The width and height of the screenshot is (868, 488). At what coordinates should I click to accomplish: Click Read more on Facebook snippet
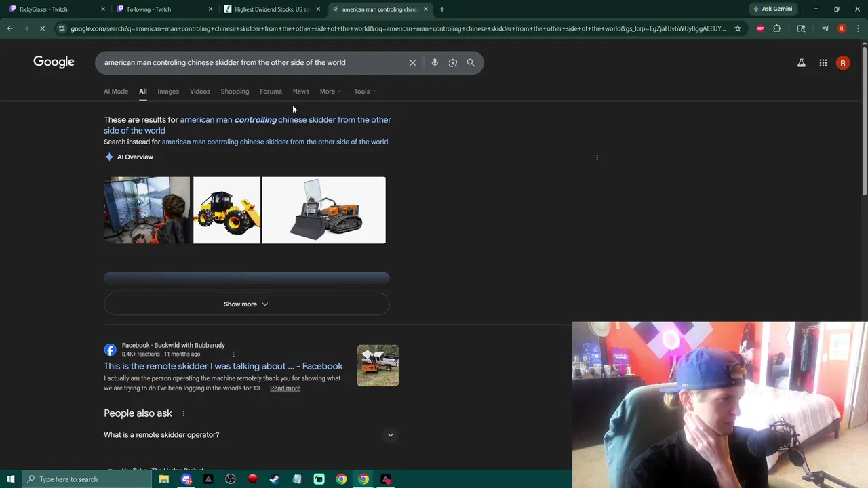click(285, 388)
